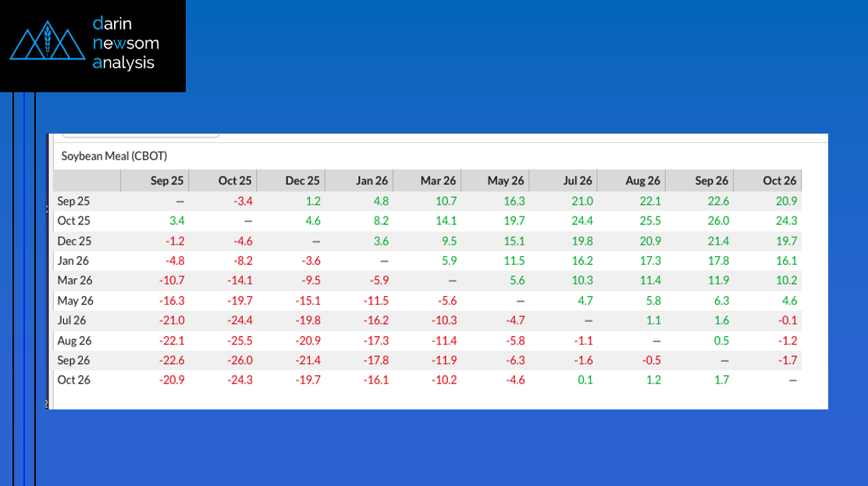Select the Oct 26 column header
Image resolution: width=868 pixels, height=486 pixels.
tap(780, 180)
